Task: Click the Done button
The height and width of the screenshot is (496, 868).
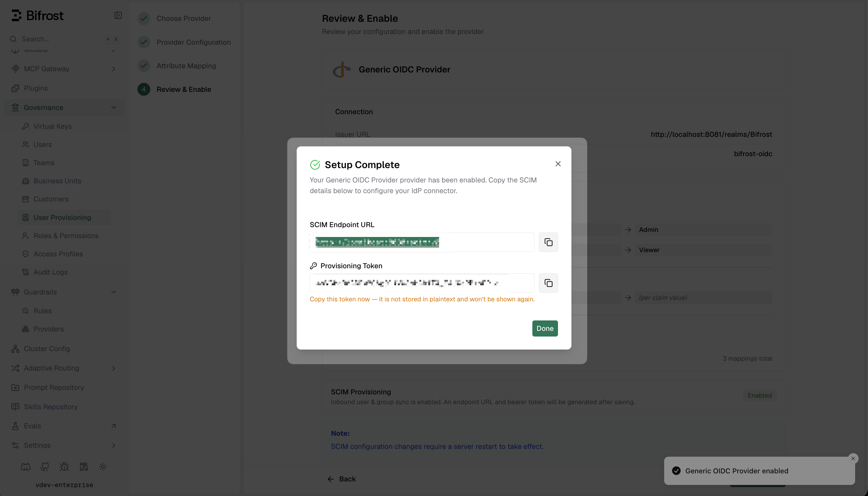Action: [545, 328]
